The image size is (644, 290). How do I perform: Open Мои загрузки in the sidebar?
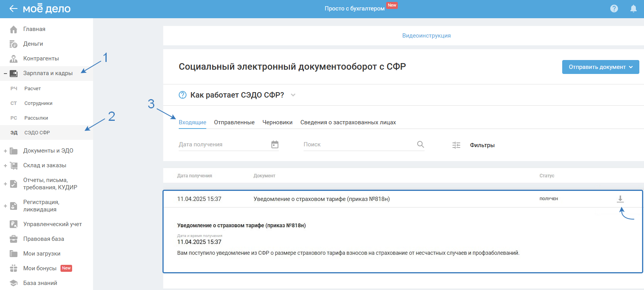click(x=42, y=254)
